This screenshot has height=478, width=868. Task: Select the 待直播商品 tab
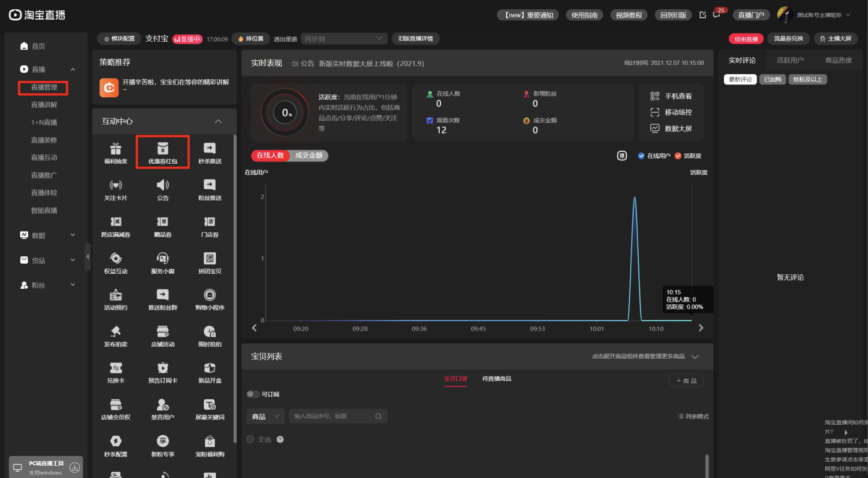coord(496,378)
